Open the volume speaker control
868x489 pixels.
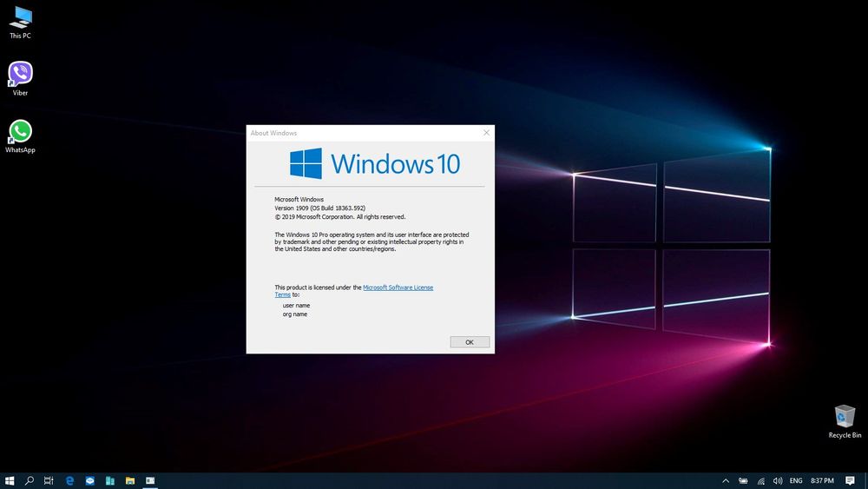click(778, 480)
